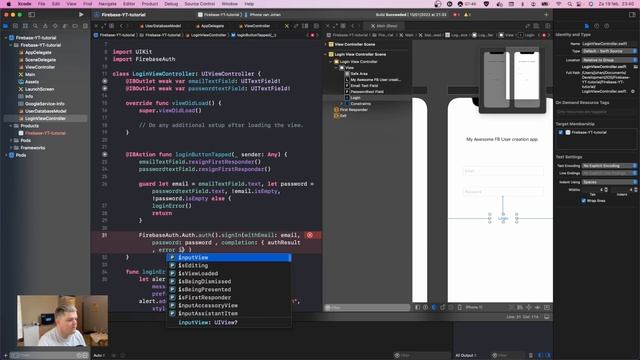Click the IBAction connection circle for loginButtonTapped
The height and width of the screenshot is (360, 640).
(104, 155)
